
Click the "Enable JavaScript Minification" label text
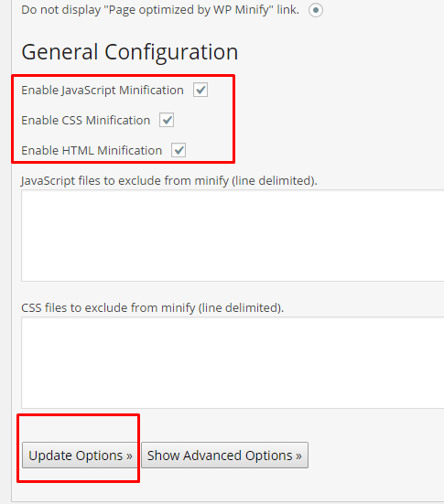[103, 91]
